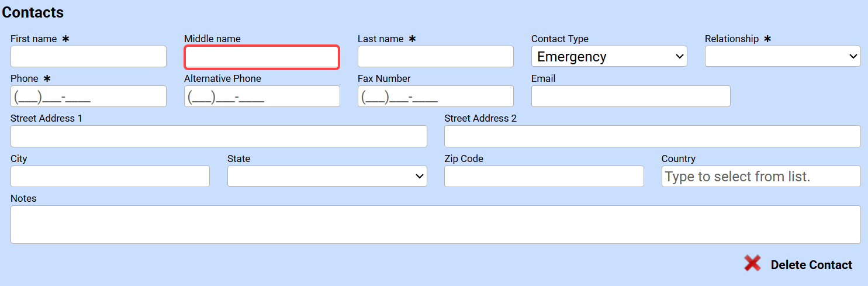
Task: Click the Country type-to-select field
Action: pyautogui.click(x=760, y=176)
